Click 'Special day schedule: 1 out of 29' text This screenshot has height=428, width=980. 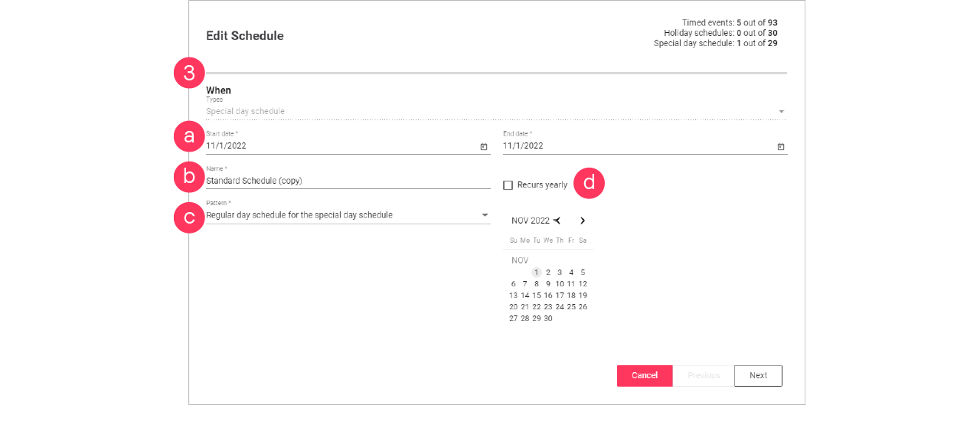click(x=716, y=44)
